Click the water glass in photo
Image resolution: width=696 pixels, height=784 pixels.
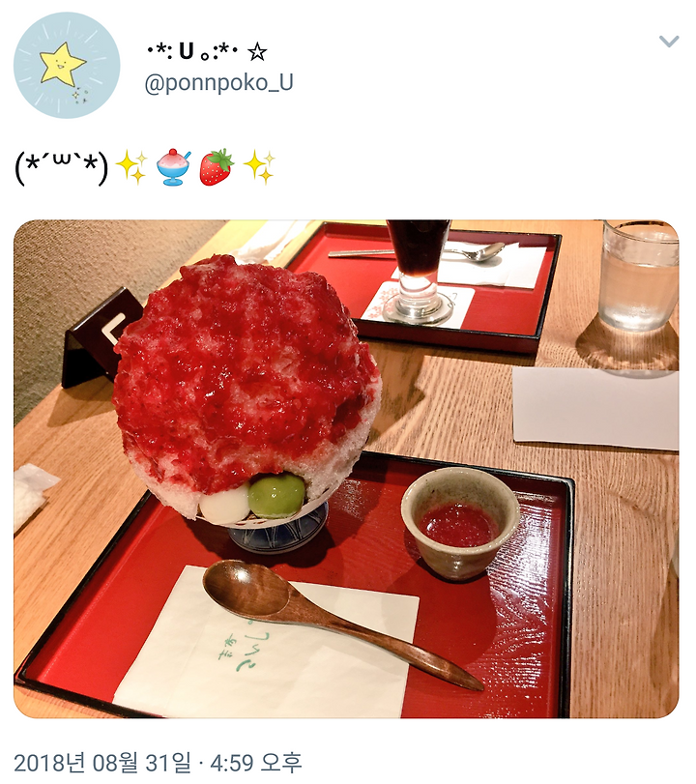639,275
